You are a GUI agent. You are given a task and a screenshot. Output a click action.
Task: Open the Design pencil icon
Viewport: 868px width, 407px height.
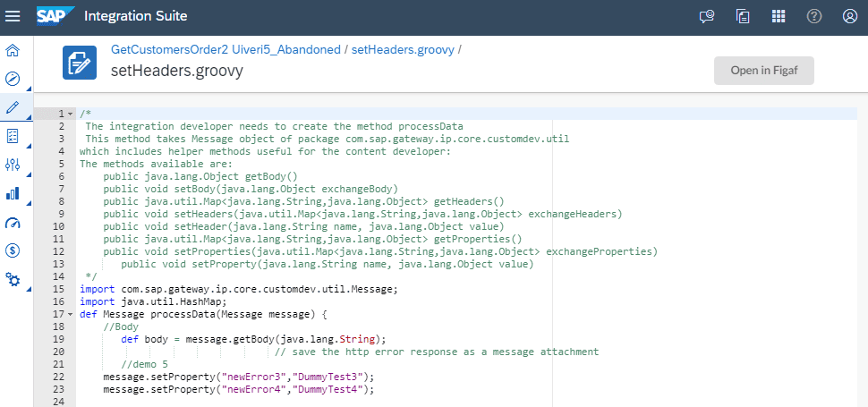click(13, 107)
